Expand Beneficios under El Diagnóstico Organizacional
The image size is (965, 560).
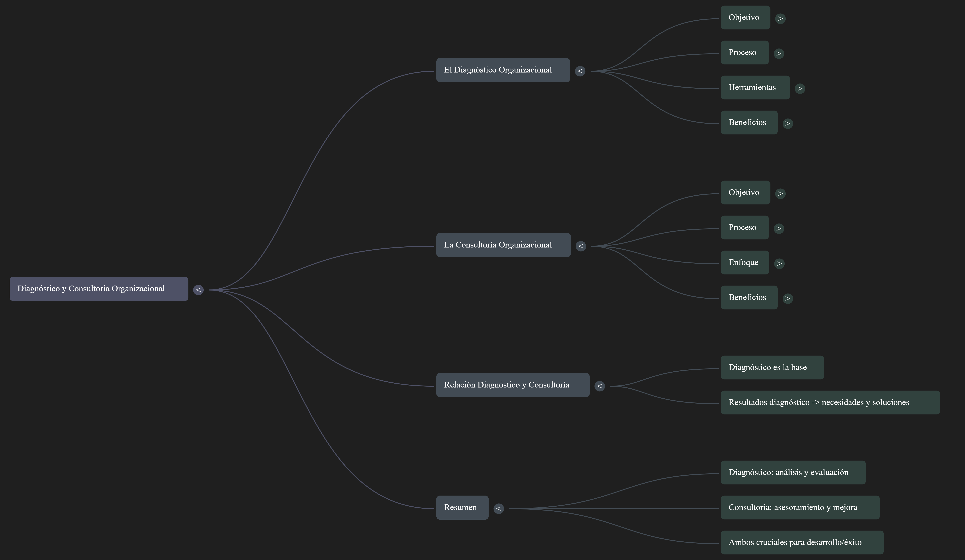click(787, 124)
